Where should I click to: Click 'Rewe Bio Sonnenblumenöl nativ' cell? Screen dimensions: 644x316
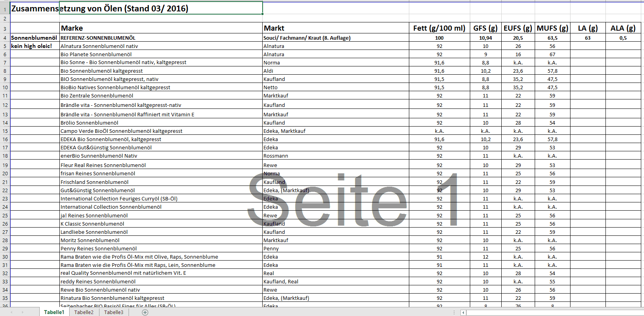click(x=161, y=290)
